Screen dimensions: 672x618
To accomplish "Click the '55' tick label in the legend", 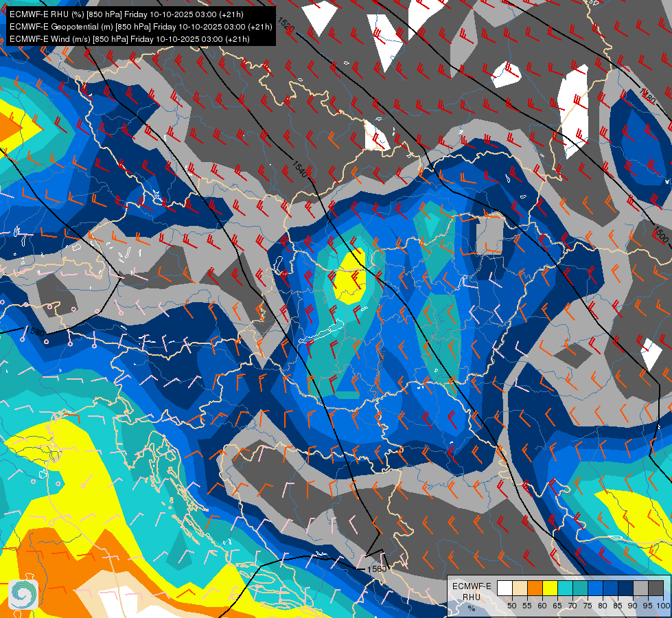I will point(527,606).
